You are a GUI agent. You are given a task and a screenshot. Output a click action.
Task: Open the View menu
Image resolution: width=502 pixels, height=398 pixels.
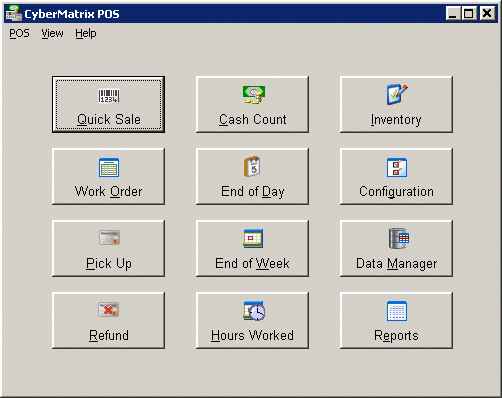click(x=52, y=33)
